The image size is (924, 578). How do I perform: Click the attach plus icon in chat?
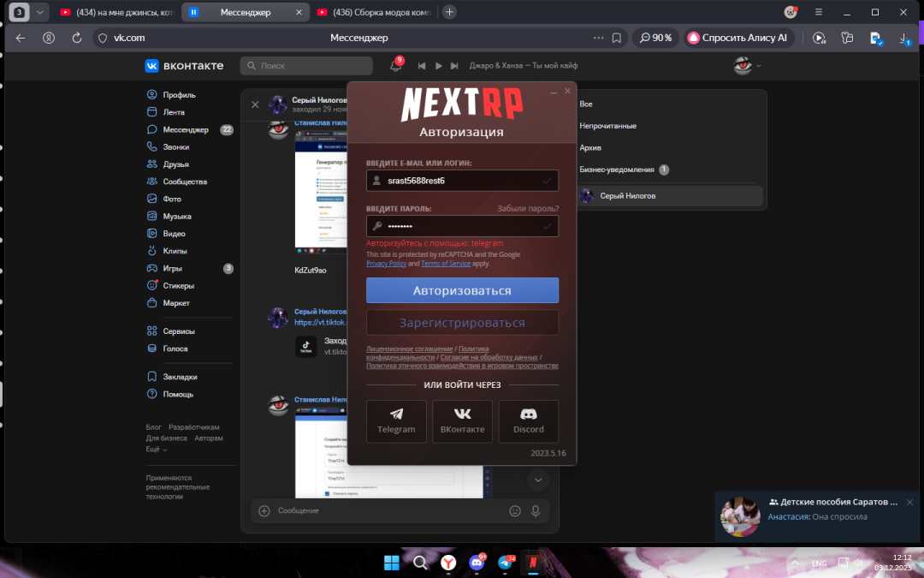[x=264, y=510]
